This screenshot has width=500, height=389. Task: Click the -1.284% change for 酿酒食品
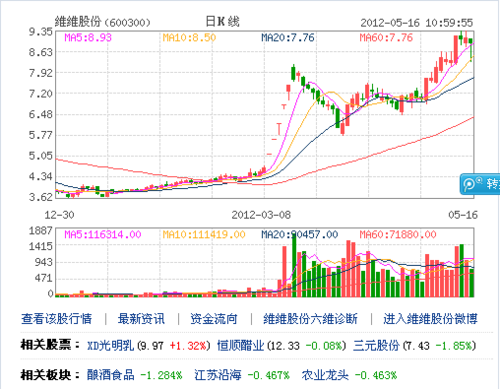[161, 375]
